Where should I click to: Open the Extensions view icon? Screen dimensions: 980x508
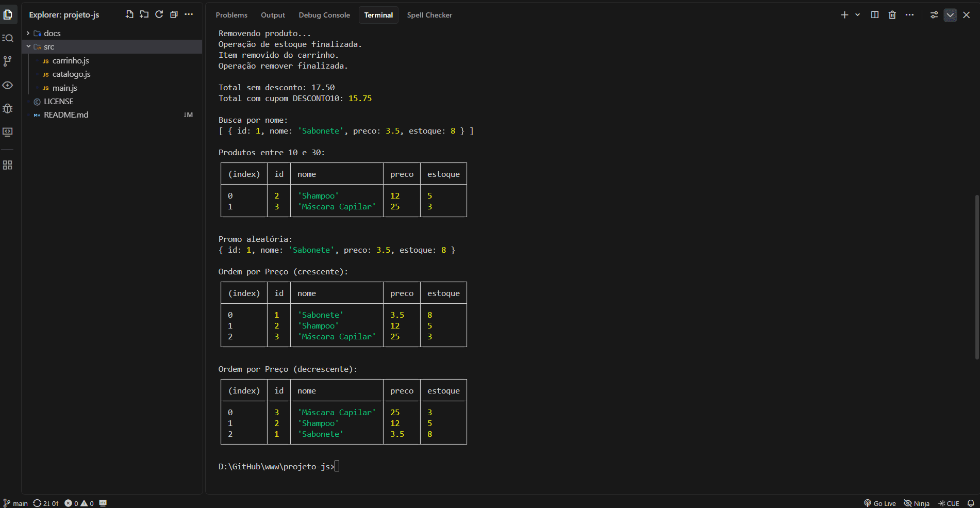7,165
